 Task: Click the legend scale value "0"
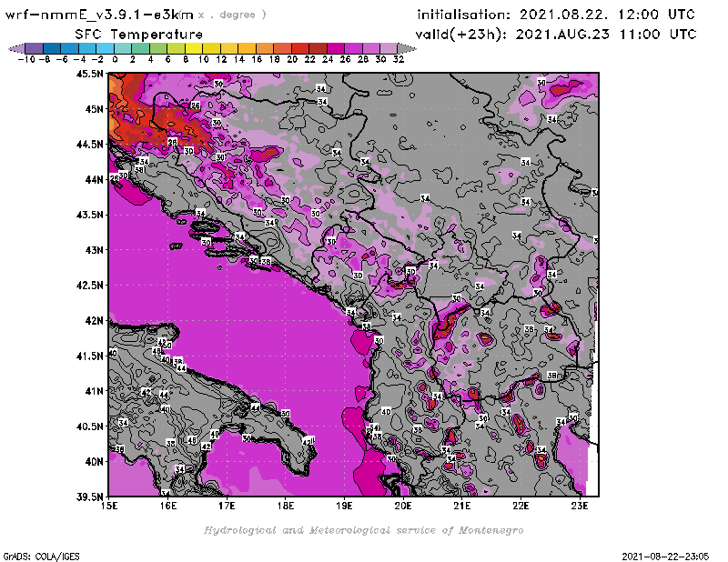(x=115, y=59)
